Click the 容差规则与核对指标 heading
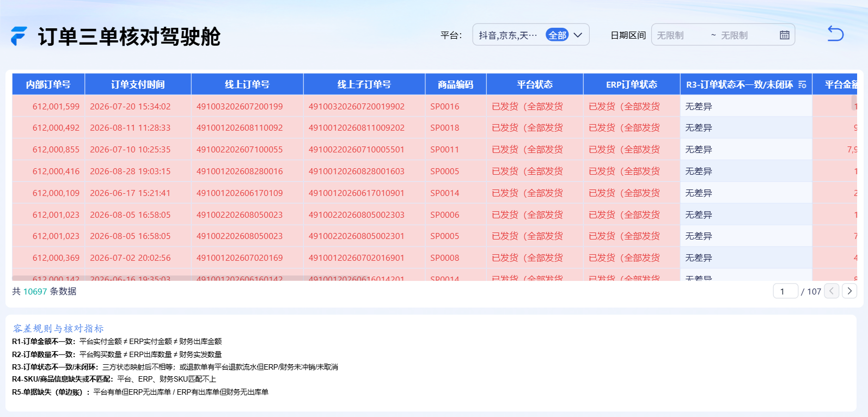This screenshot has height=417, width=868. (x=58, y=328)
